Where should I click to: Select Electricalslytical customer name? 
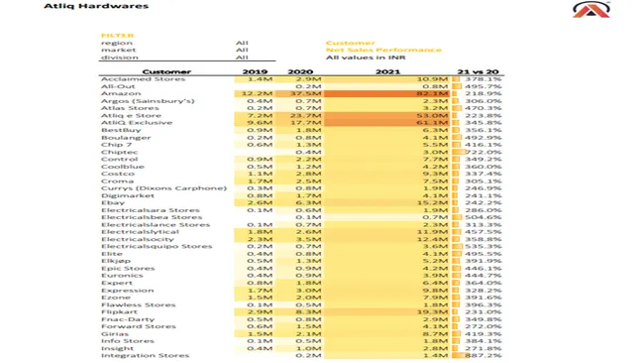pos(140,232)
